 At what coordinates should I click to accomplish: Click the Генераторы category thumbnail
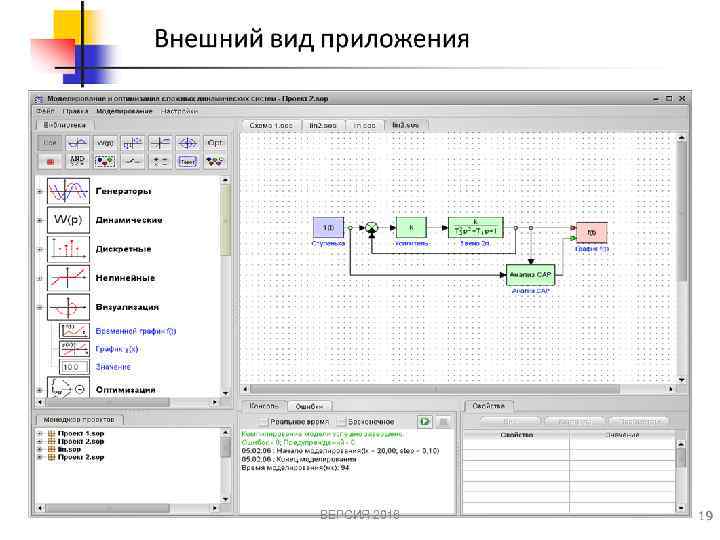pyautogui.click(x=68, y=191)
